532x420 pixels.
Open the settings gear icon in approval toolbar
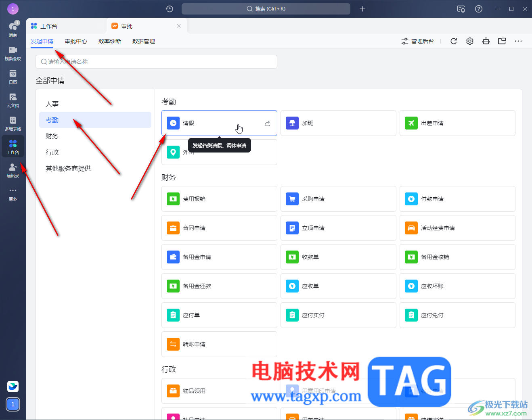[x=470, y=41]
